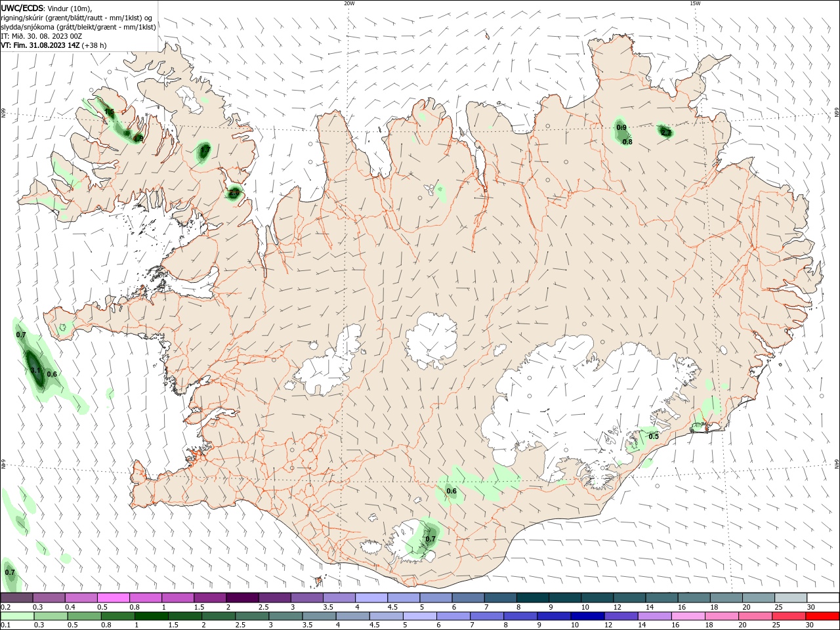The height and width of the screenshot is (630, 840).
Task: Click the 0.7 value in the bottom-left corner
Action: coord(10,572)
